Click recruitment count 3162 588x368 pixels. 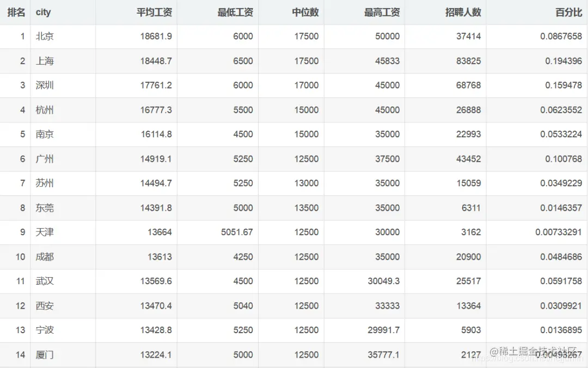point(471,232)
